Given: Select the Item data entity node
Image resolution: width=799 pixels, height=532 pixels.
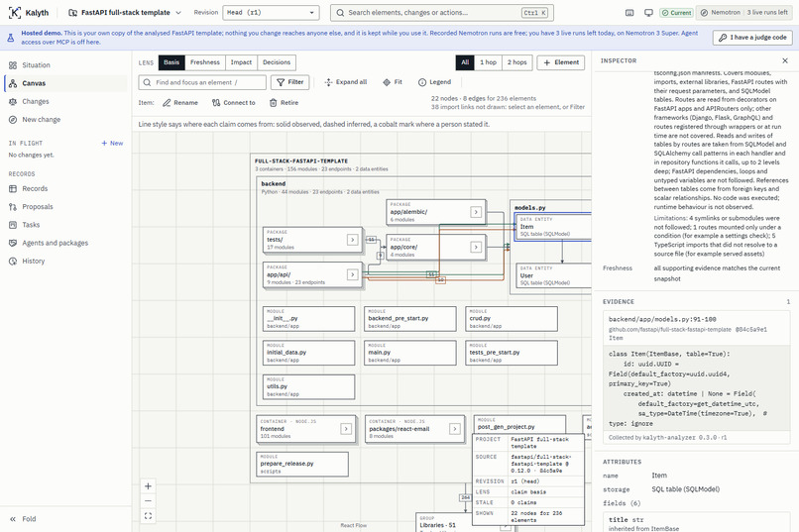Looking at the screenshot, I should pos(553,227).
